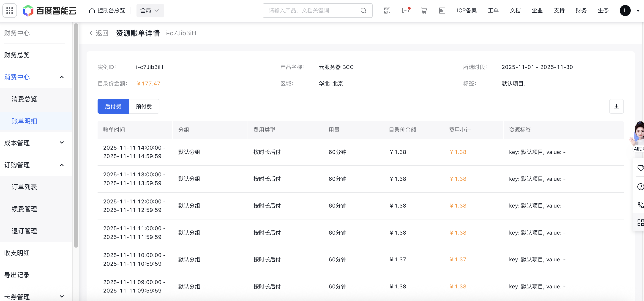Open the grid widget icon on the right edge

click(x=640, y=222)
